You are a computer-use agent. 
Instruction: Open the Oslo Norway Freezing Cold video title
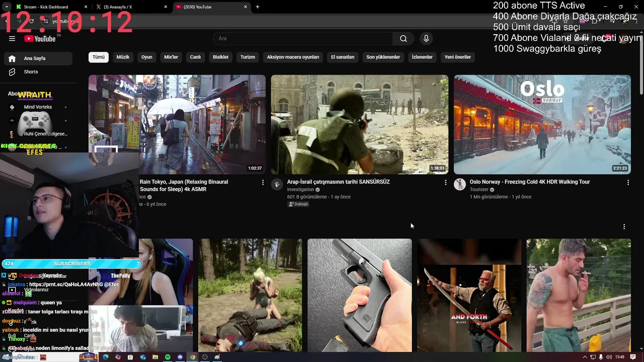click(x=530, y=182)
